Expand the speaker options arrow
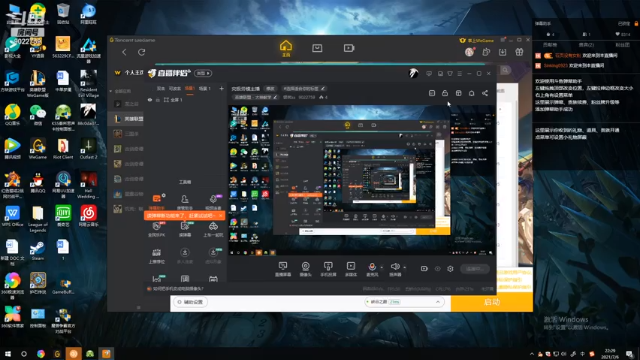Image resolution: width=640 pixels, height=360 pixels. click(404, 267)
